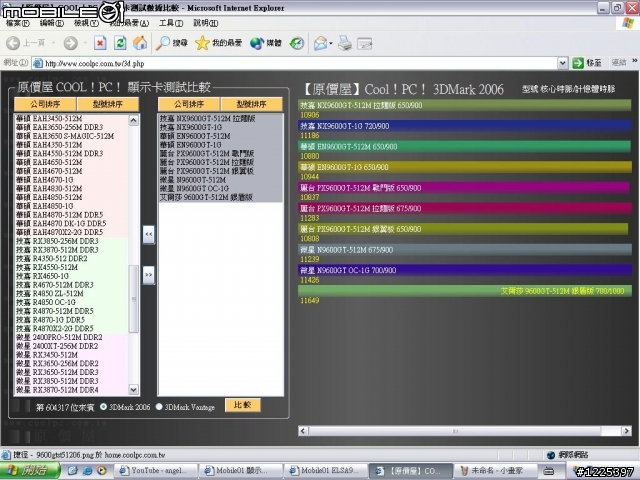This screenshot has height=480, width=640.
Task: Click the 華碩 EN9600GT-512M 650/900 chart bar
Action: (x=464, y=146)
